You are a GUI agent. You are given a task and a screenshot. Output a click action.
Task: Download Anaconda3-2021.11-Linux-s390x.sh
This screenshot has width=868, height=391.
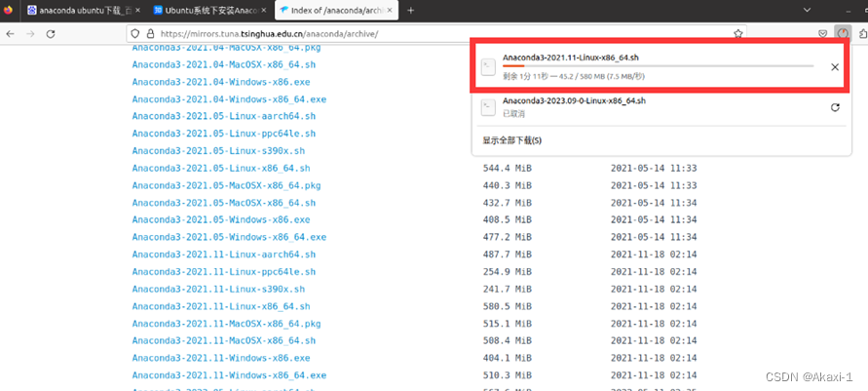tap(218, 289)
